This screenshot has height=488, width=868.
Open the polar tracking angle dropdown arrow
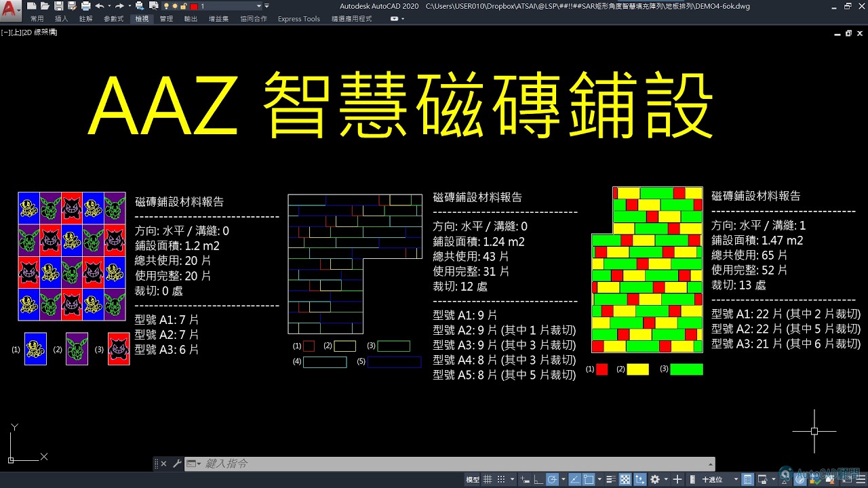[x=563, y=479]
